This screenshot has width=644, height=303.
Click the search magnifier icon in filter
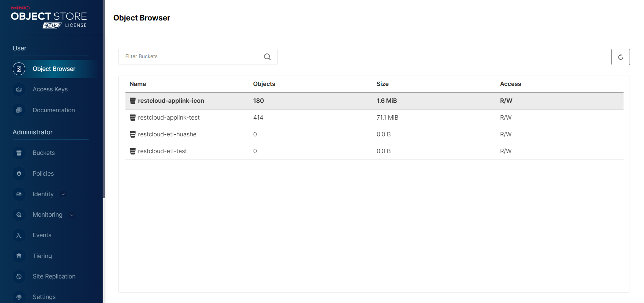(267, 57)
